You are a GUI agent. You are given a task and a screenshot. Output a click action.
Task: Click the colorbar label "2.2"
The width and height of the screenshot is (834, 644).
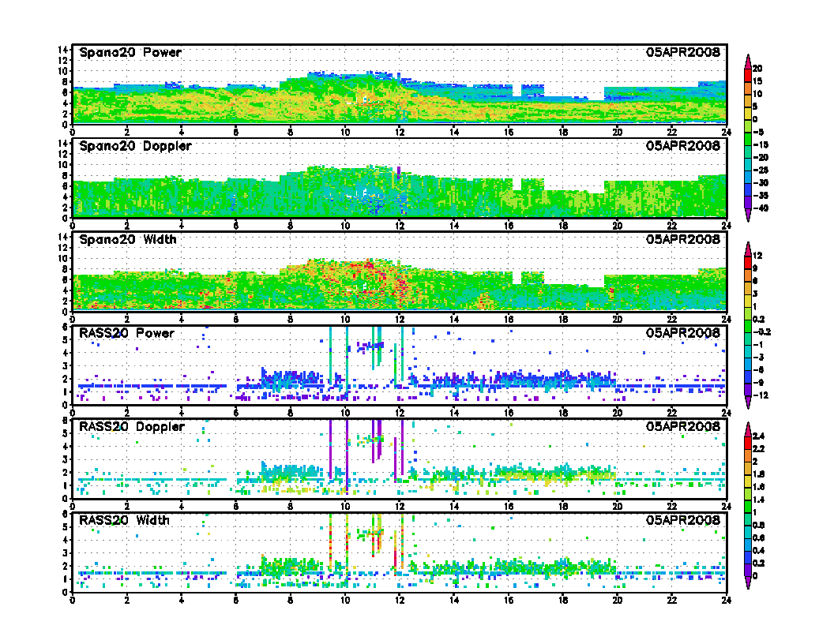tap(758, 448)
